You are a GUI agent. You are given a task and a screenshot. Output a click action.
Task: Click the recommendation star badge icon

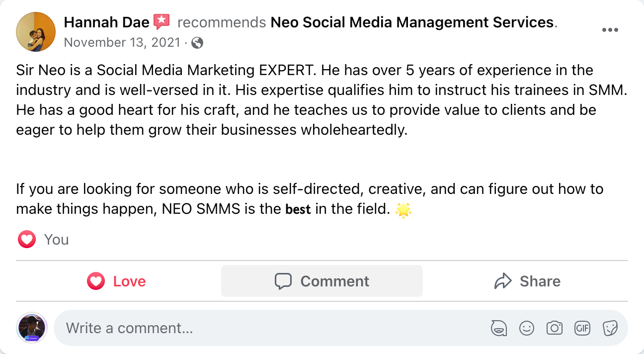coord(161,22)
